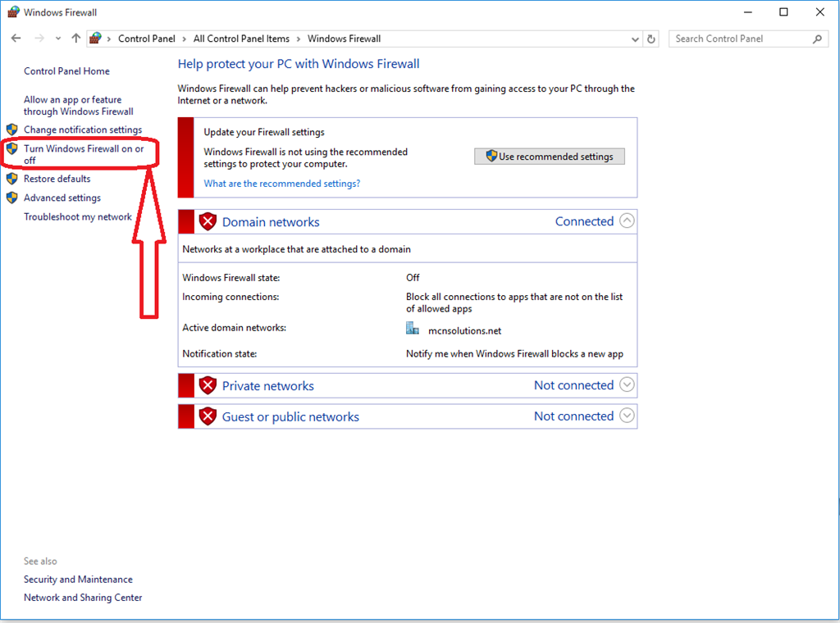Image resolution: width=840 pixels, height=623 pixels.
Task: Expand chevron after Control Panel breadcrumb
Action: point(184,39)
